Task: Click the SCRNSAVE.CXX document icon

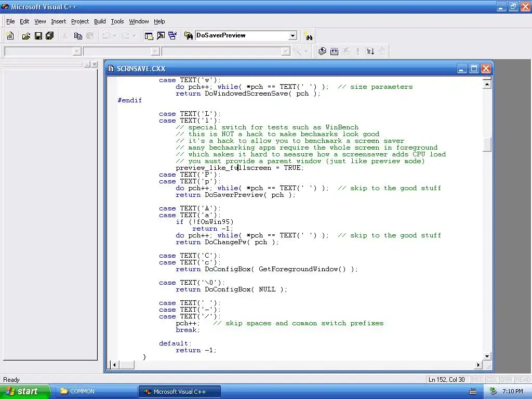Action: pyautogui.click(x=111, y=69)
